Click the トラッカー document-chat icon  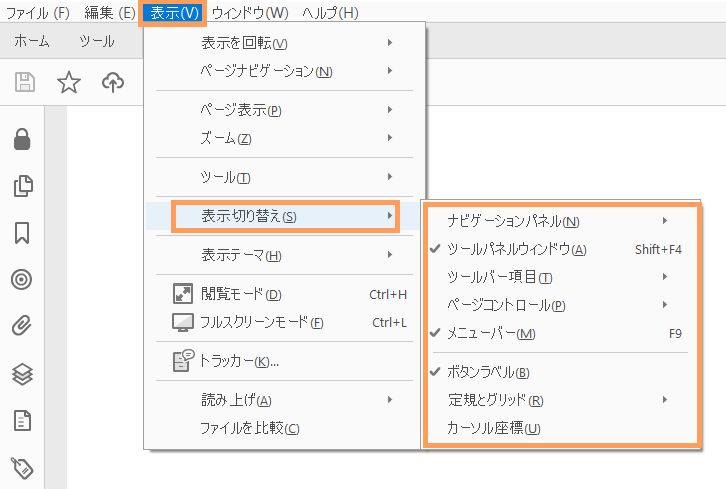coord(183,361)
